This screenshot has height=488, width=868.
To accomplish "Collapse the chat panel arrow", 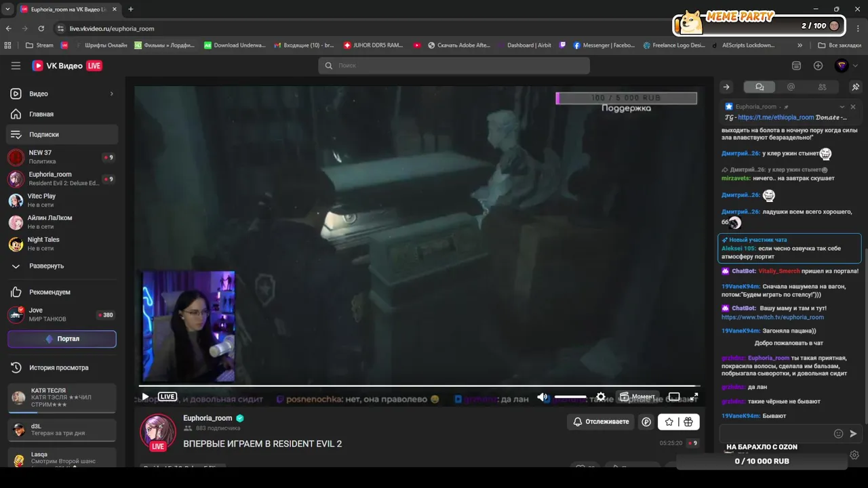I will (x=726, y=87).
